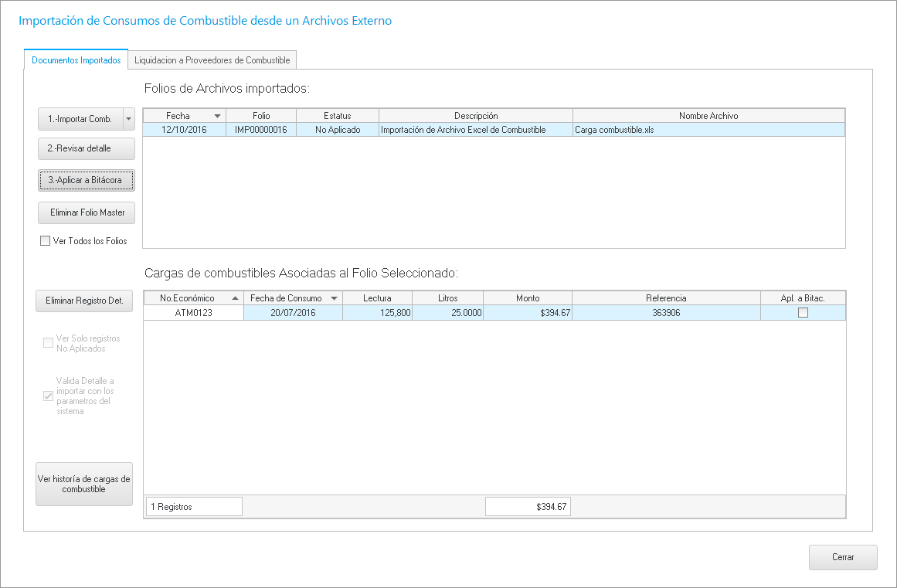The width and height of the screenshot is (897, 588).
Task: Sort by the Fecha column header arrow
Action: 217,116
